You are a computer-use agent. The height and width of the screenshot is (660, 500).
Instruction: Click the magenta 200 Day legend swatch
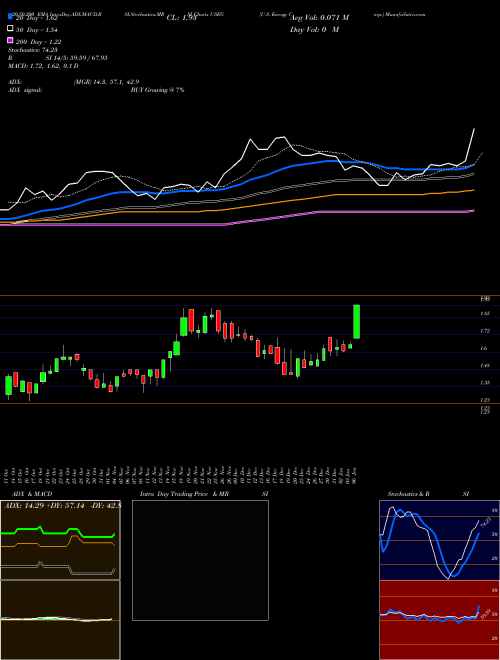click(10, 40)
